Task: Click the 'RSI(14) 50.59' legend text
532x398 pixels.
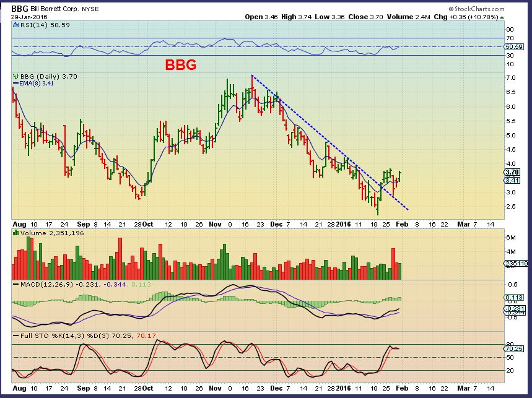Action: [45, 25]
